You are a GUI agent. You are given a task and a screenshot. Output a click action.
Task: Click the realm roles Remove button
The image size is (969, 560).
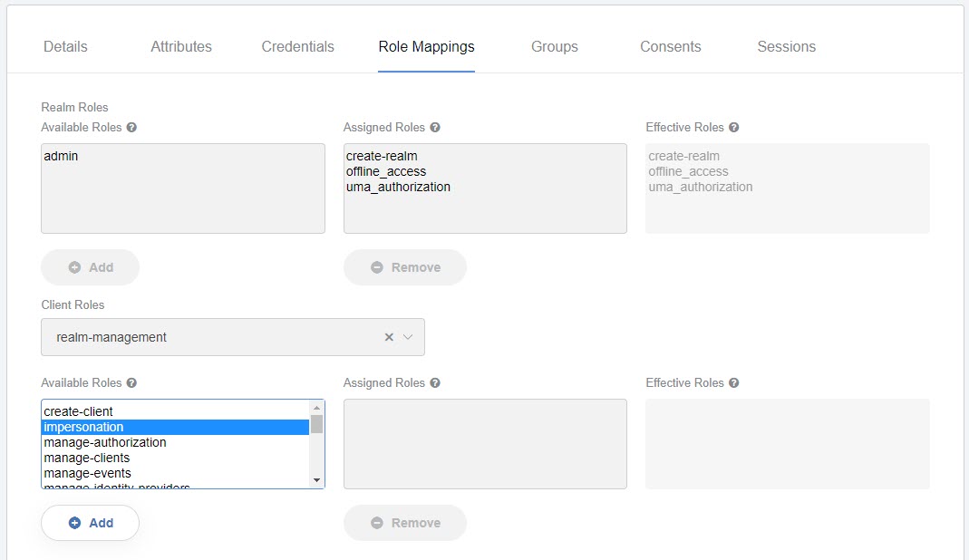tap(405, 267)
